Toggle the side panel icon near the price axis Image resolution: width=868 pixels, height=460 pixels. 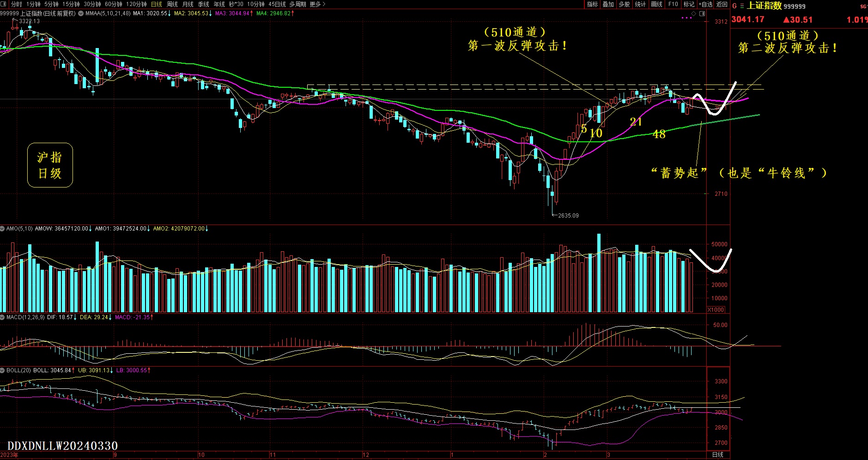click(x=703, y=13)
